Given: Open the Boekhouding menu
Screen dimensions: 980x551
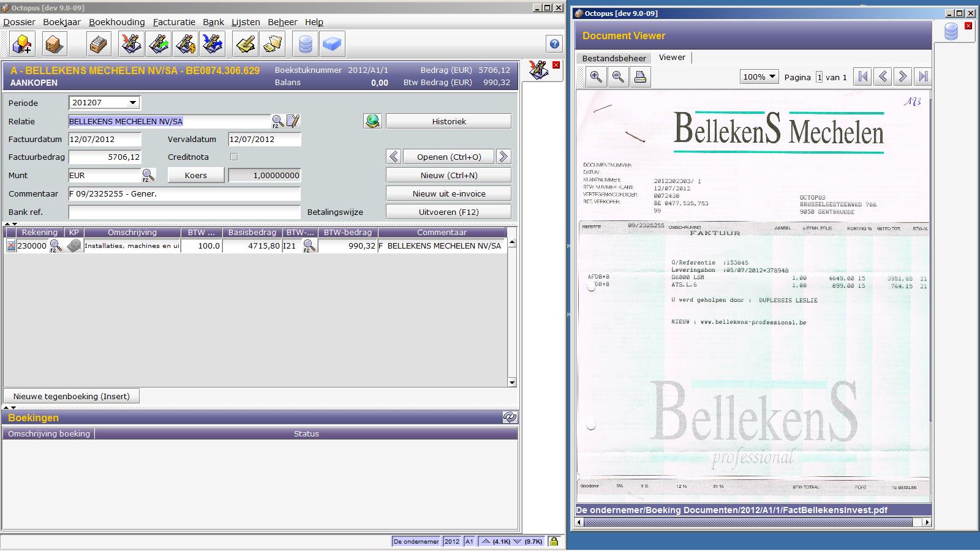Looking at the screenshot, I should coord(117,22).
